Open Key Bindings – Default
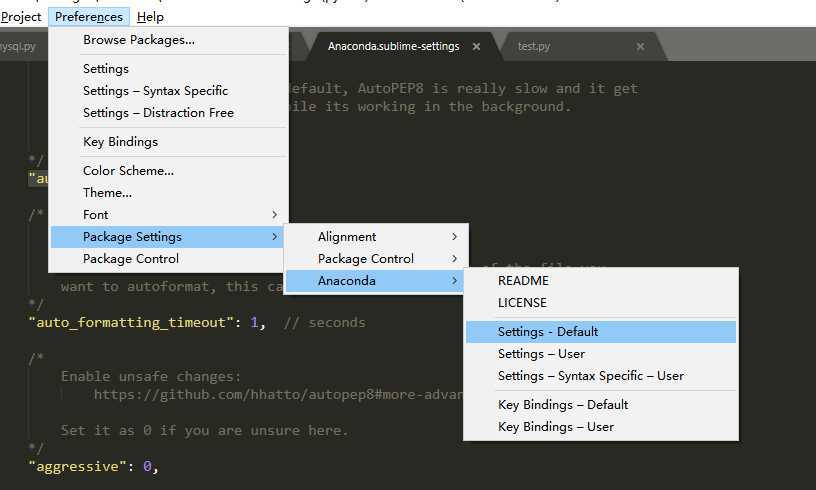Viewport: 816px width, 490px height. coord(601,405)
